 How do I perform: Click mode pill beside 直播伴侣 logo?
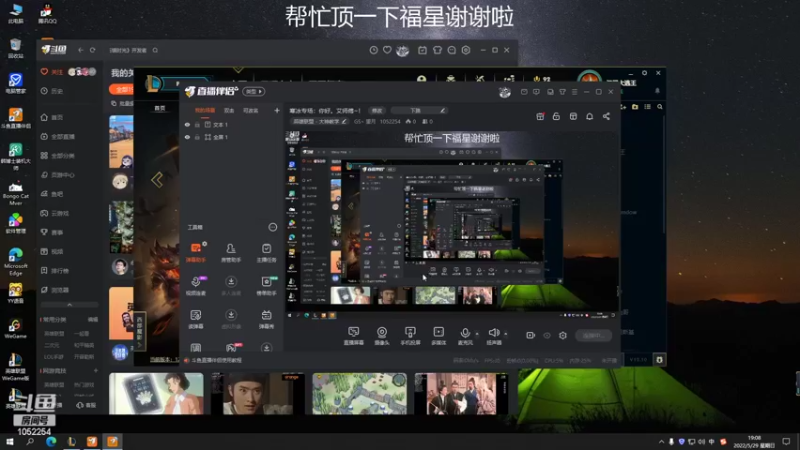point(254,91)
